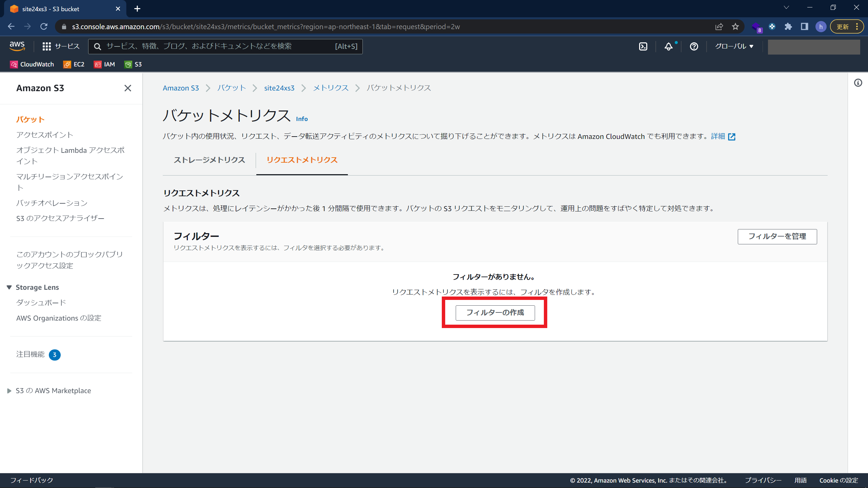Go to the site24xs3 breadcrumb link
The image size is (868, 488).
pyautogui.click(x=279, y=88)
